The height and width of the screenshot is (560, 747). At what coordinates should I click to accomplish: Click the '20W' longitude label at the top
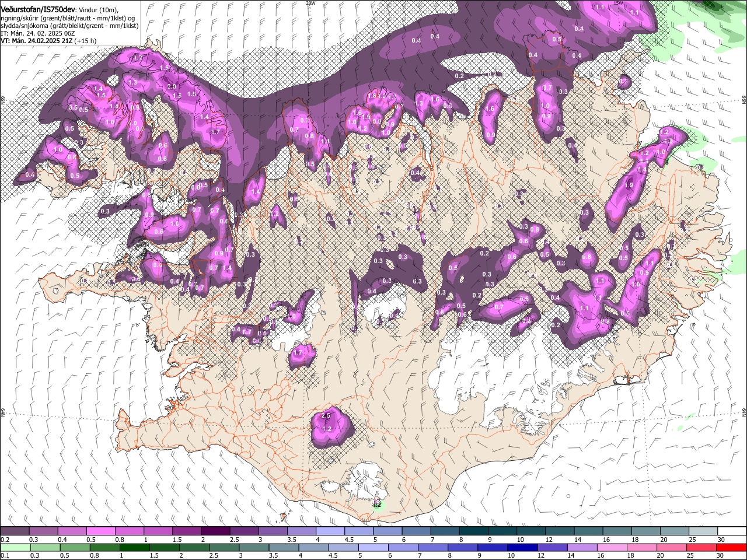point(310,3)
